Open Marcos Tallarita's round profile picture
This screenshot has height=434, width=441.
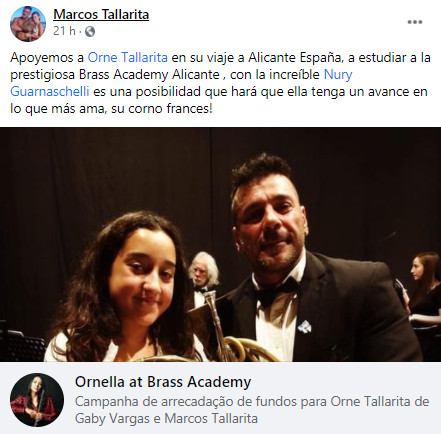point(28,24)
